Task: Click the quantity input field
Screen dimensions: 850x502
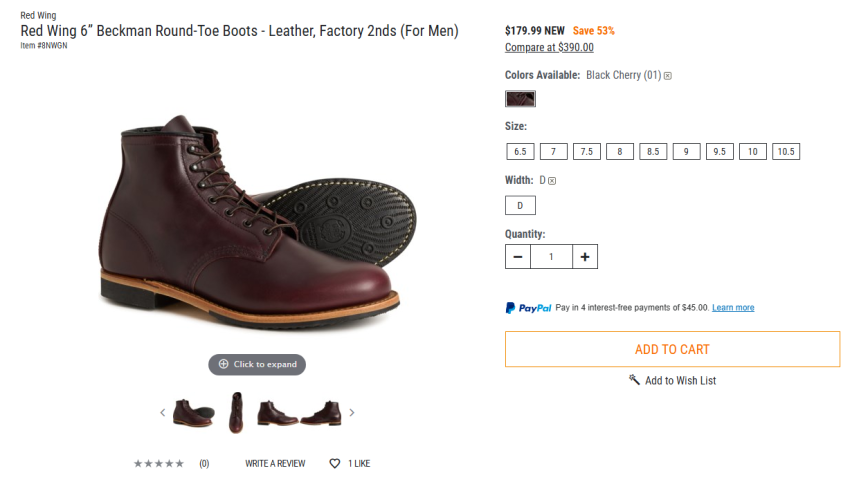Action: tap(551, 257)
